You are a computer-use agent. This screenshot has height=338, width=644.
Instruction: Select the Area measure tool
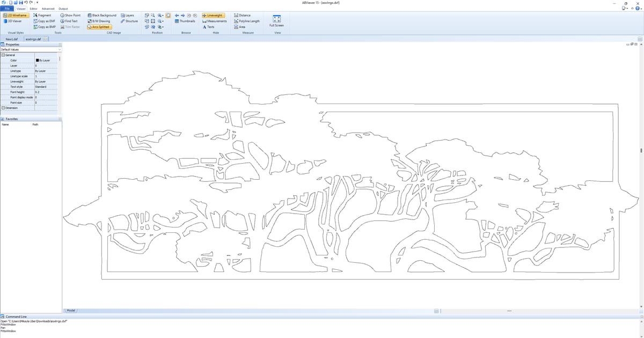240,26
